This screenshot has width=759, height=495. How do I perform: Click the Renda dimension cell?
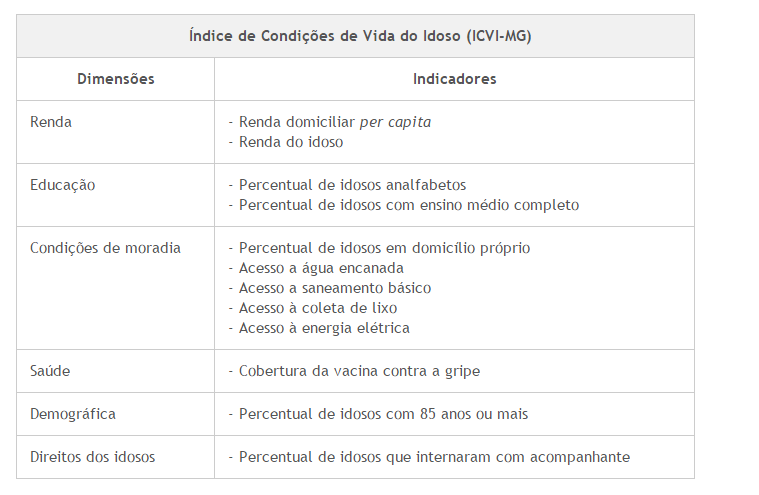coord(51,122)
